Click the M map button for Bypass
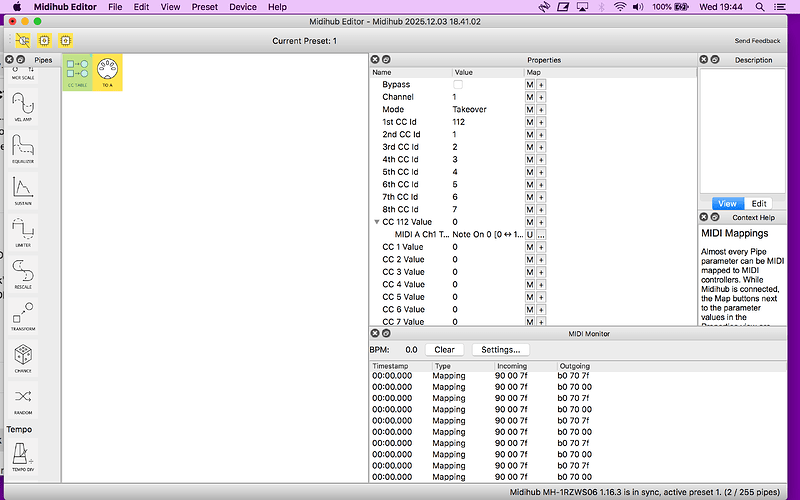The width and height of the screenshot is (800, 500). point(530,85)
